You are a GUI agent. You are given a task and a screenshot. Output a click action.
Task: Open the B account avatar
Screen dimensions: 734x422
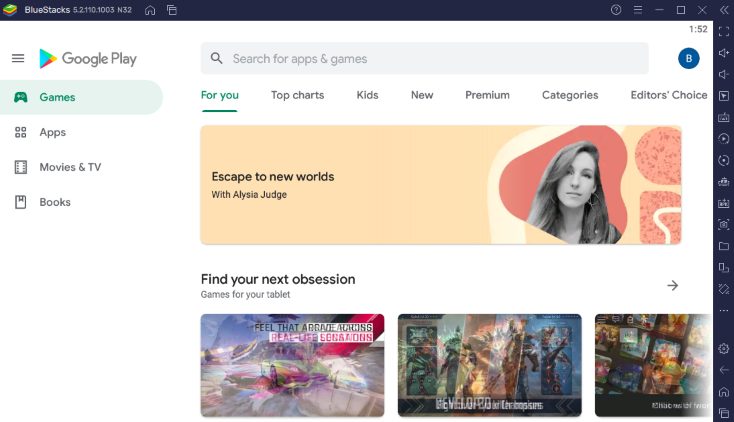[x=689, y=59]
